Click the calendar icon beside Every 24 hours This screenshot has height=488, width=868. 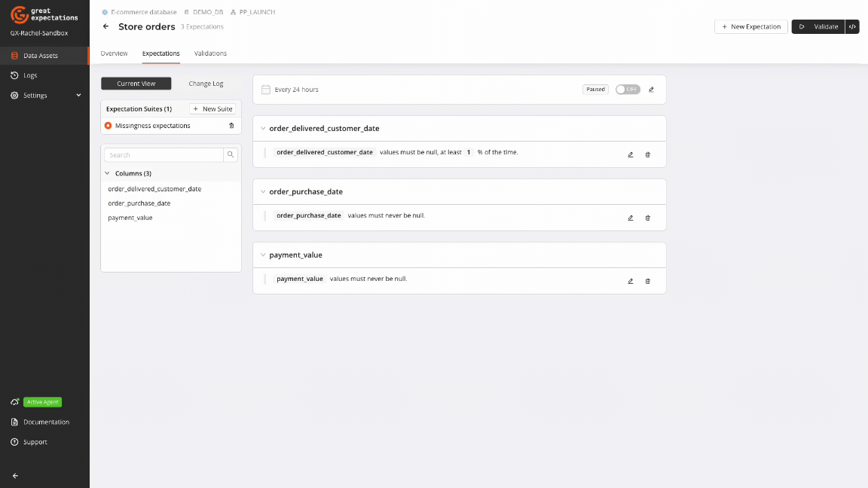tap(265, 89)
